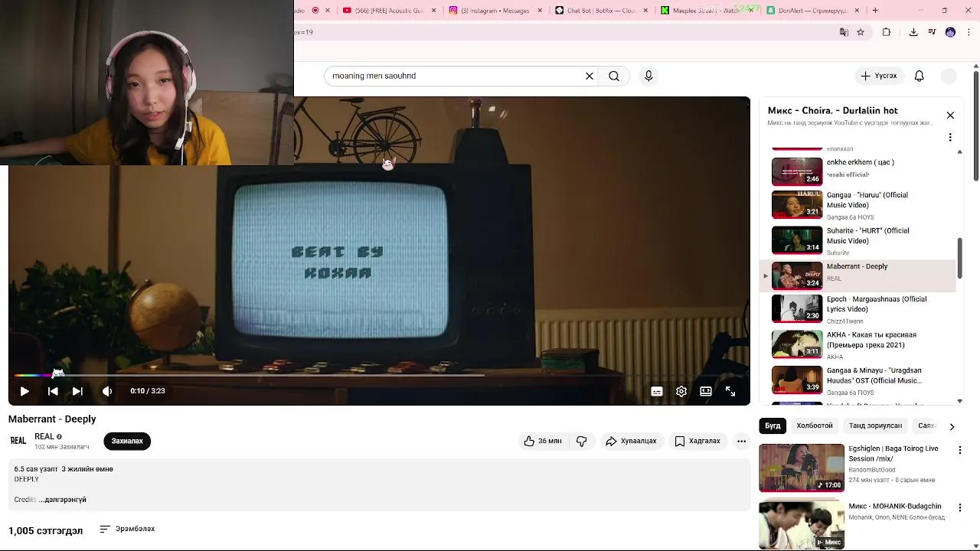Open playlist panel three-dot menu
The width and height of the screenshot is (980, 551).
point(950,138)
